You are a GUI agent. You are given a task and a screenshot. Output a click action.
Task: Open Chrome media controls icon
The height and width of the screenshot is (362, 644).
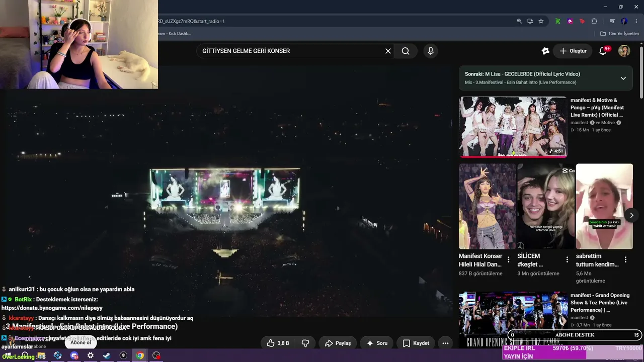pyautogui.click(x=612, y=21)
